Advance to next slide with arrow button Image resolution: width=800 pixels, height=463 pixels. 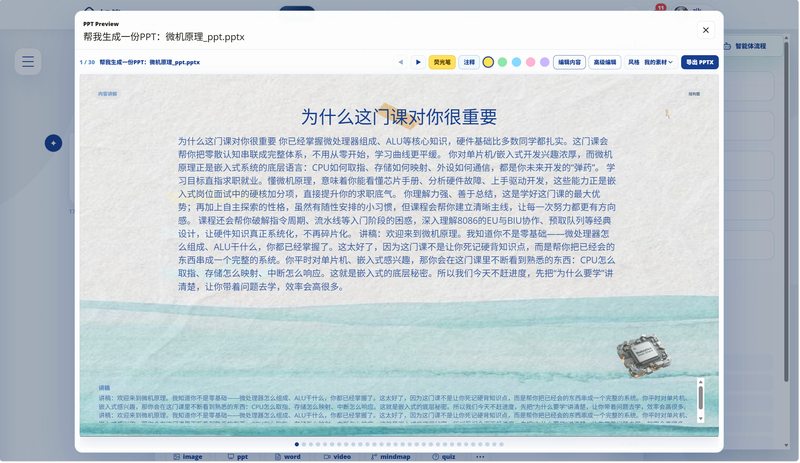(418, 62)
